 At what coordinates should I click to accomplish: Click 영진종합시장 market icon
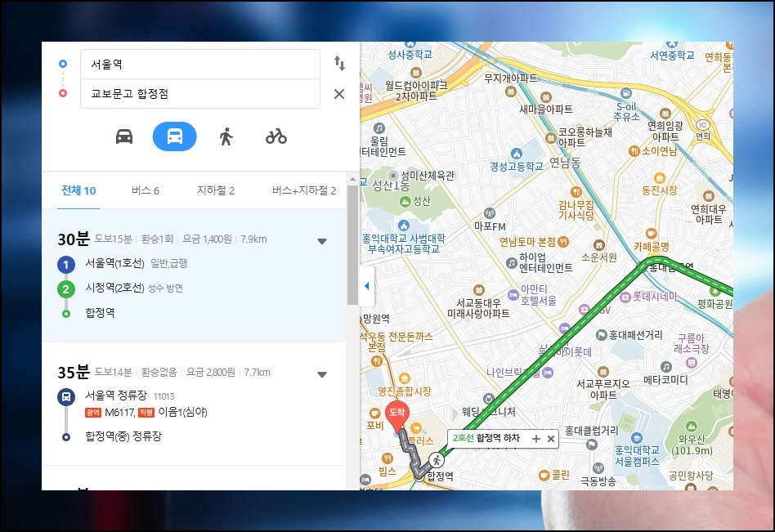click(405, 379)
